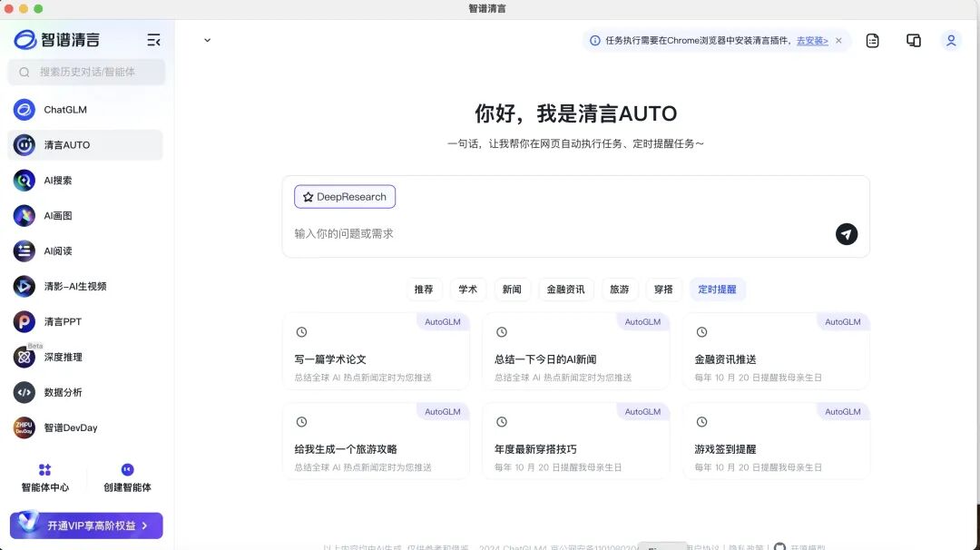The height and width of the screenshot is (550, 980).
Task: Launch the AI画图 tool
Action: coord(85,216)
